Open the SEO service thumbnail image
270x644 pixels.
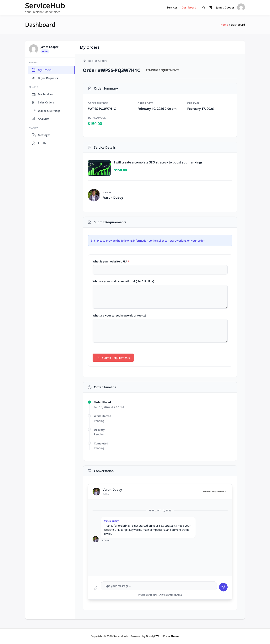[99, 168]
